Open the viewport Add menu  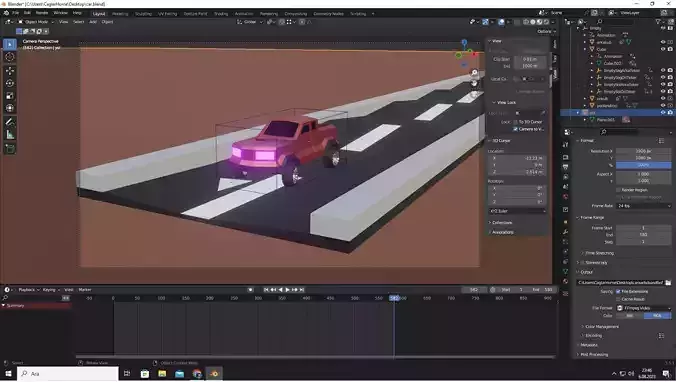pos(93,22)
